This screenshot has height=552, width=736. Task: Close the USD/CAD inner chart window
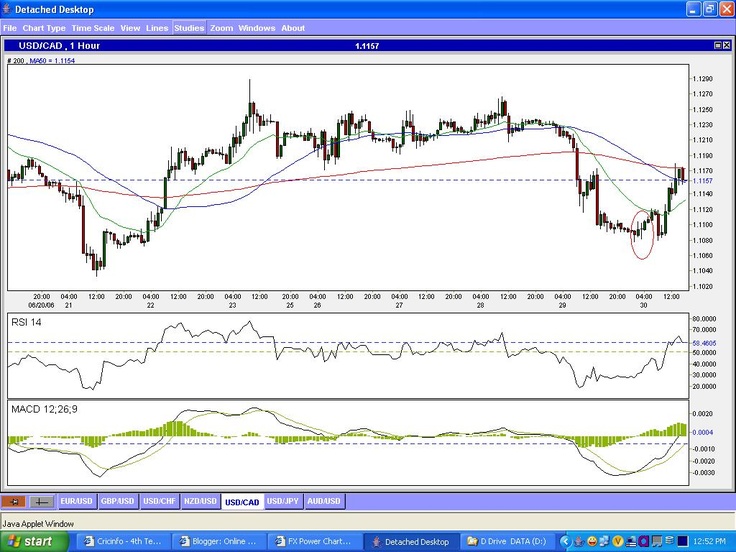[x=727, y=46]
